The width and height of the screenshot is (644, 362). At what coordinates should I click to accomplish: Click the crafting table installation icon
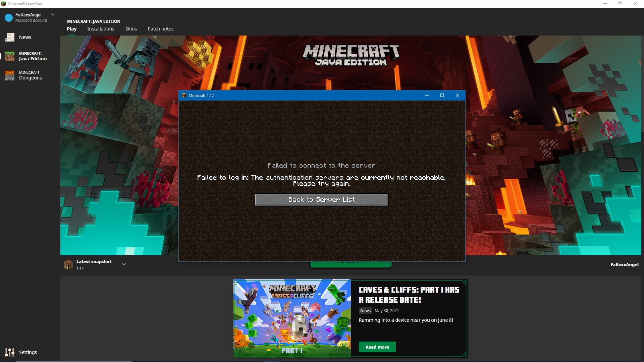coord(68,264)
